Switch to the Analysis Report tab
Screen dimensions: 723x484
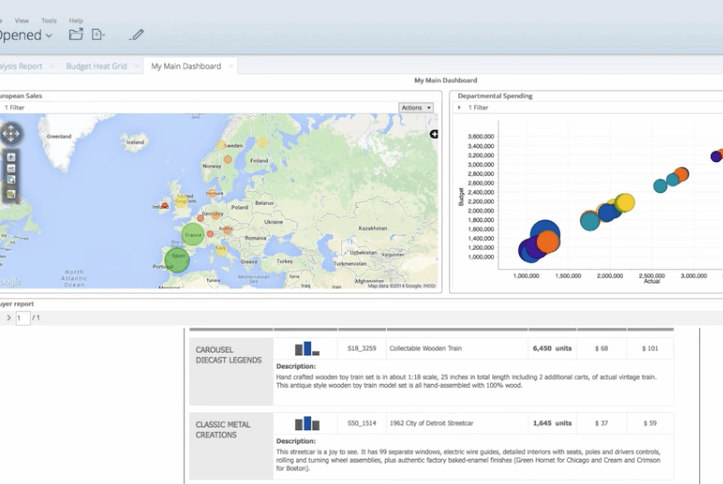click(x=21, y=66)
